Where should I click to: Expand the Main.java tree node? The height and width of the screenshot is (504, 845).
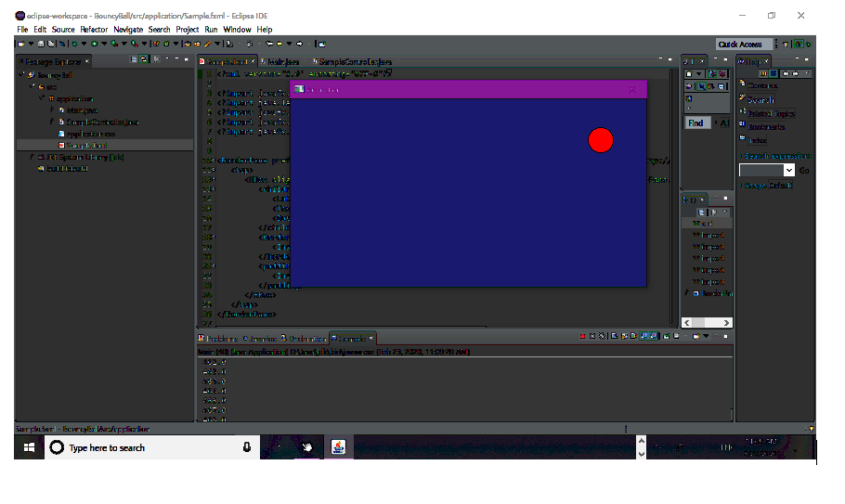point(52,110)
